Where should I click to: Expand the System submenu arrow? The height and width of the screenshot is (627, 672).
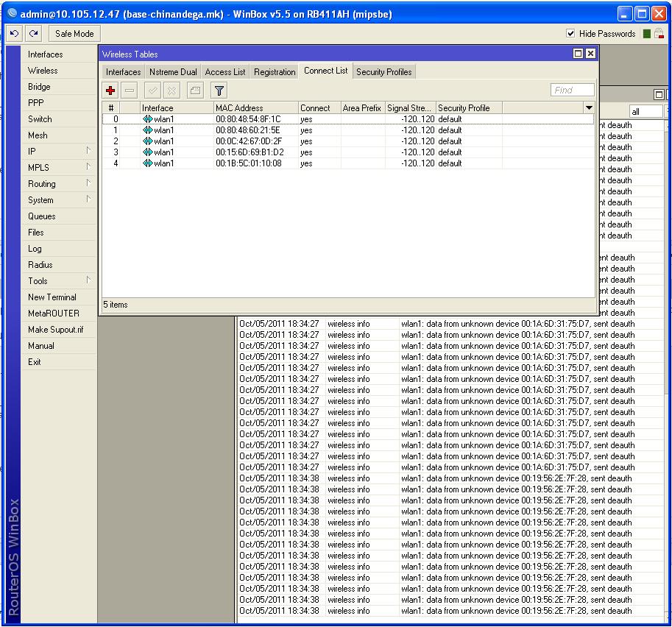pyautogui.click(x=88, y=199)
